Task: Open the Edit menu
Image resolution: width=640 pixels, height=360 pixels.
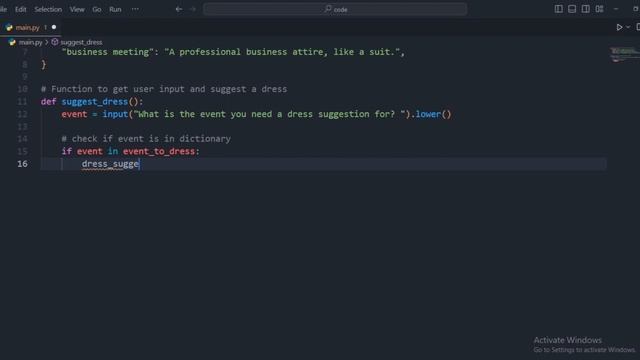Action: 20,9
